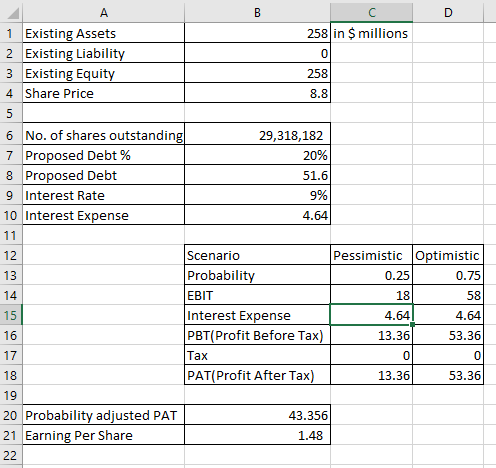
Task: Click the Pessimistic scenario header cell
Action: click(372, 255)
